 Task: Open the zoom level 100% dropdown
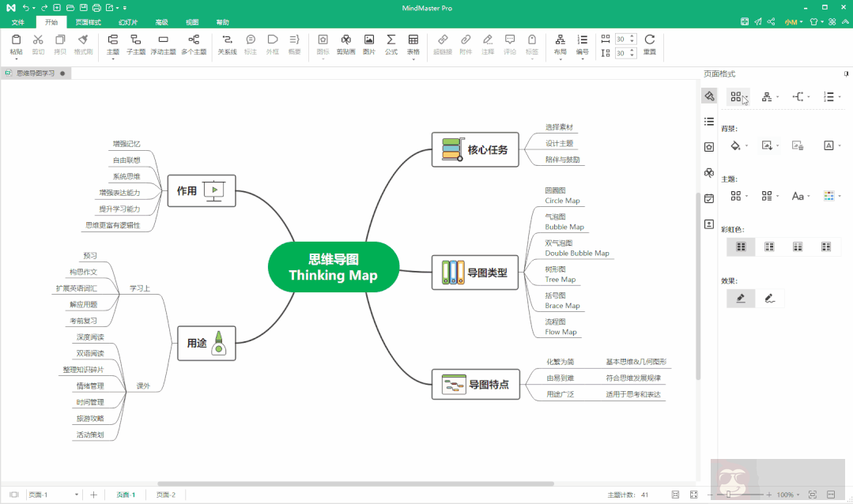(791, 496)
